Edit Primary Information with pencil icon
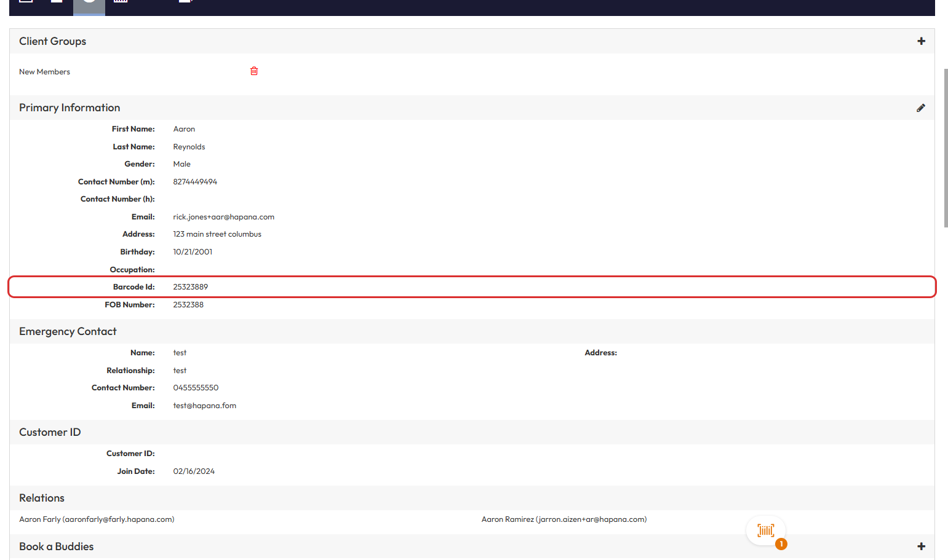 pos(920,108)
